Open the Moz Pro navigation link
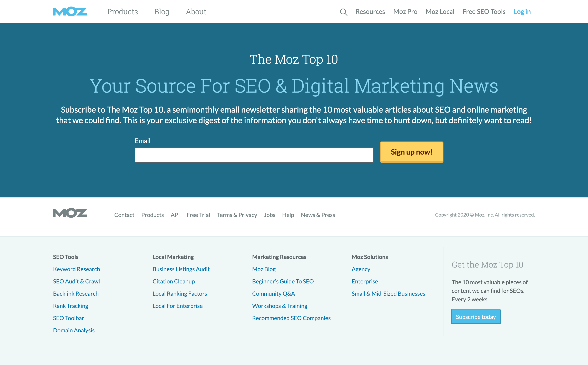 point(405,12)
